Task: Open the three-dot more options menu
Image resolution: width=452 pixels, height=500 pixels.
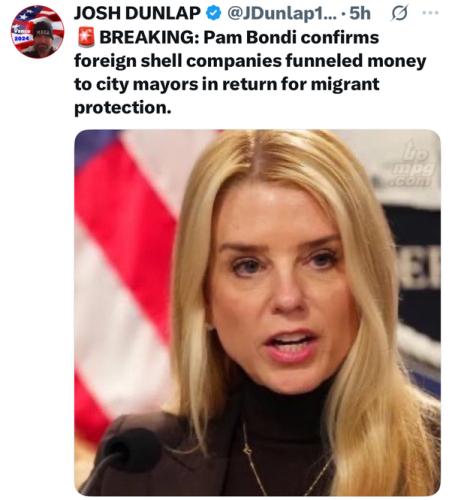Action: [430, 13]
